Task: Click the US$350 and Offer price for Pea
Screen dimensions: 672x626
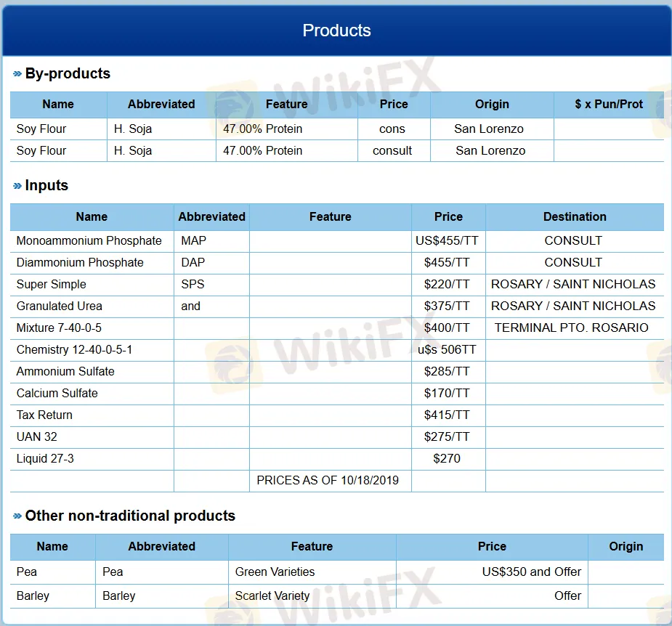Action: (x=531, y=572)
